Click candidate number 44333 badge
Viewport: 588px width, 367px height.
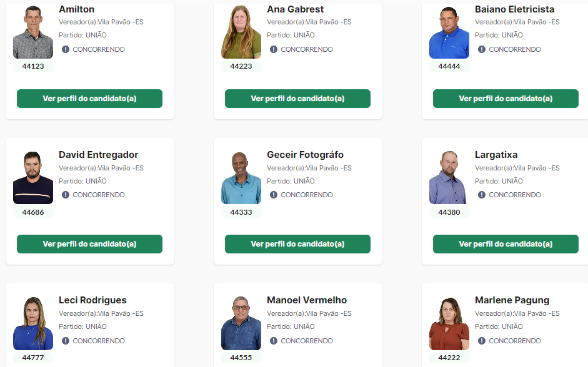tap(241, 212)
